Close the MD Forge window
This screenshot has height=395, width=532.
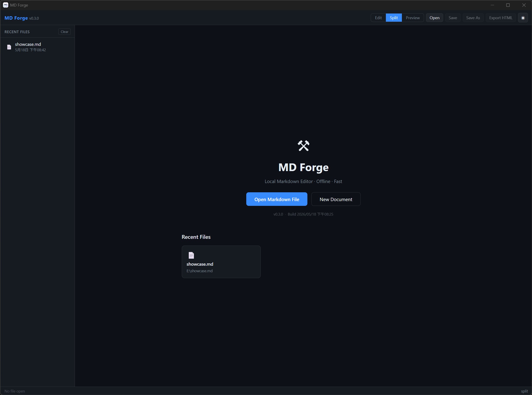point(524,5)
